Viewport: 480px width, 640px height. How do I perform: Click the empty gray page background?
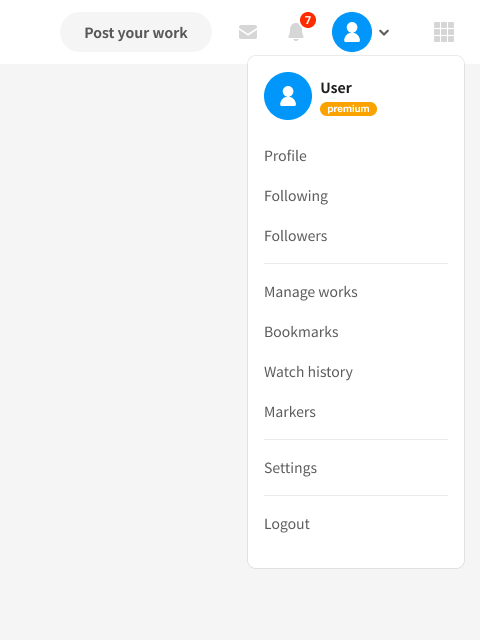click(122, 327)
